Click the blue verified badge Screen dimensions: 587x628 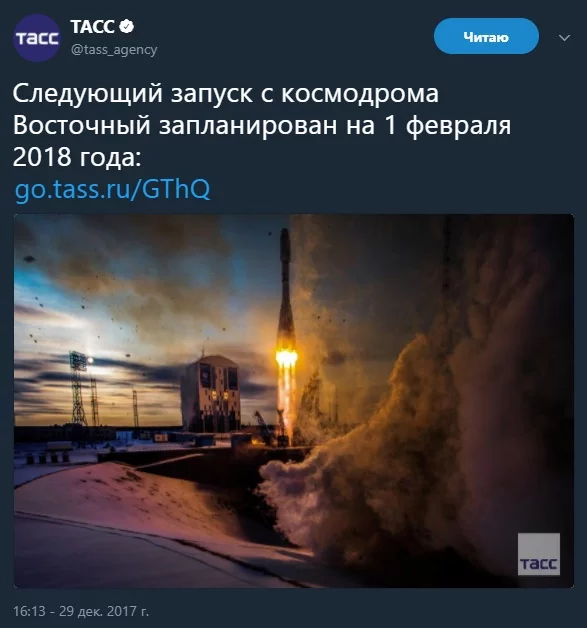pyautogui.click(x=127, y=27)
